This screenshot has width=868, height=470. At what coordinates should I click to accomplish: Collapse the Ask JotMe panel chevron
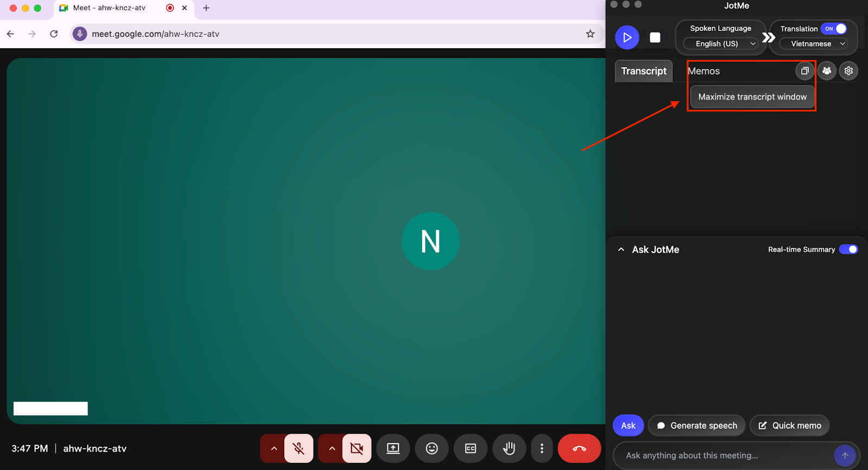click(x=621, y=249)
